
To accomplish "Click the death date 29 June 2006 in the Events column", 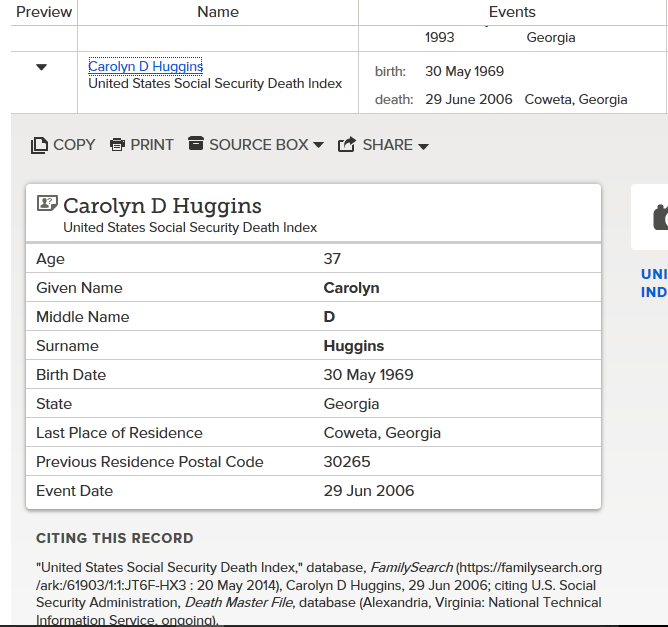I will tap(469, 99).
